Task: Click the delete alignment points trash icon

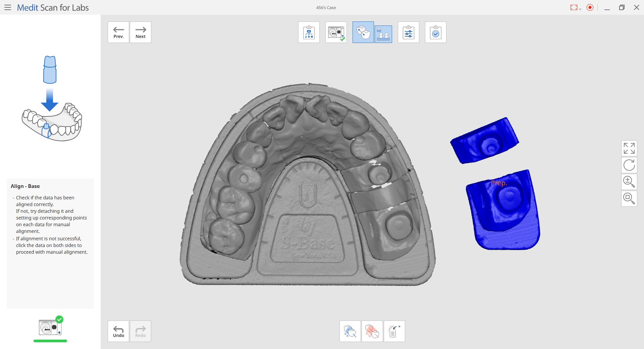Action: [394, 331]
